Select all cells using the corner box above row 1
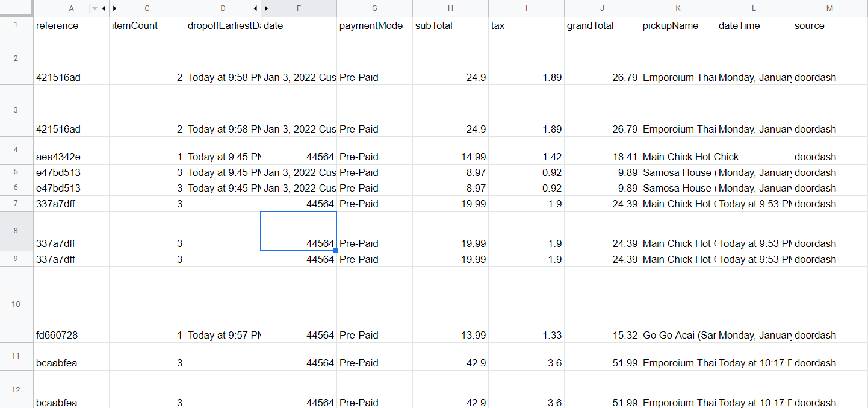This screenshot has width=868, height=408. tap(16, 8)
